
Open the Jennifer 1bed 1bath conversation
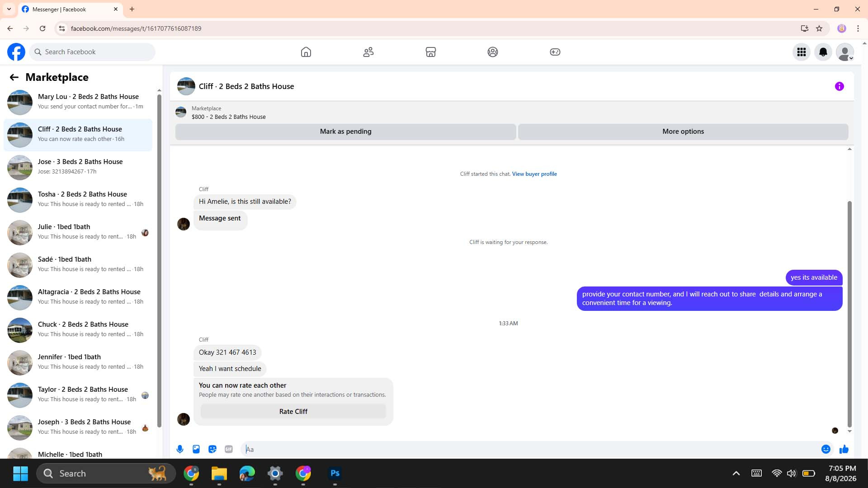pyautogui.click(x=78, y=362)
